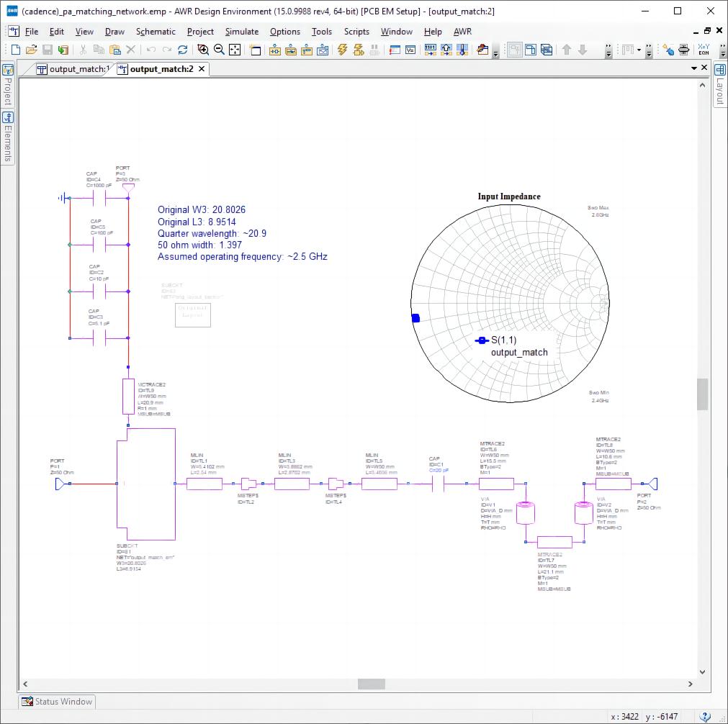Image resolution: width=728 pixels, height=724 pixels.
Task: Expand toolbar overflow after the pencil-window icon
Action: point(495,52)
